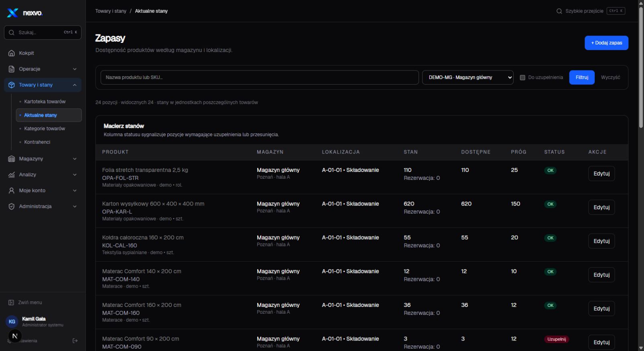This screenshot has width=644, height=351.
Task: Click the OPA-FOL-STR SKU text
Action: [120, 178]
